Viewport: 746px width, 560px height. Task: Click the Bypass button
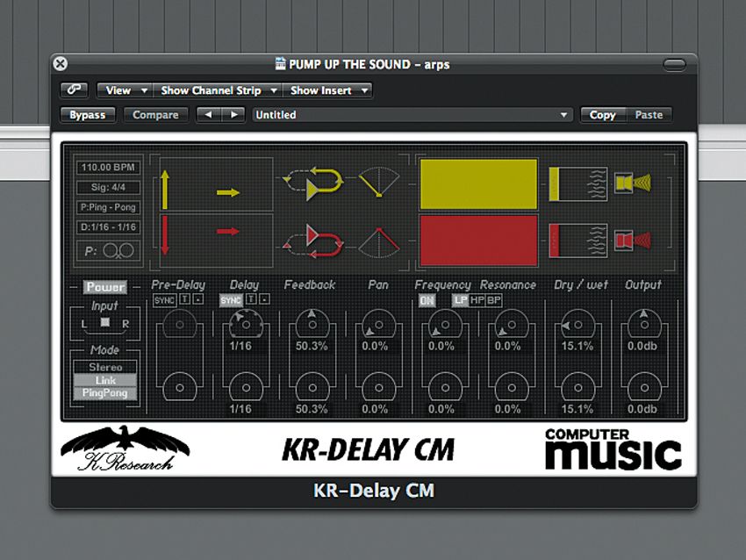[x=88, y=114]
